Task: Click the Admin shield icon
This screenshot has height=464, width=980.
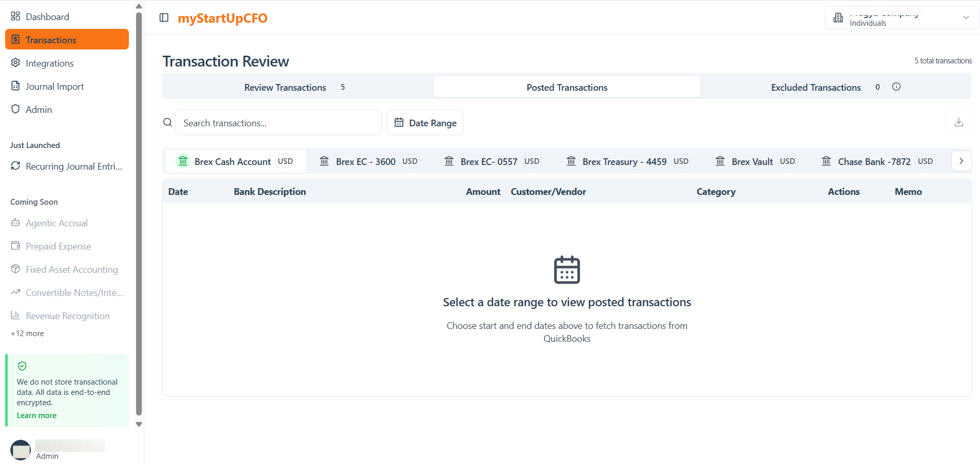Action: click(15, 109)
